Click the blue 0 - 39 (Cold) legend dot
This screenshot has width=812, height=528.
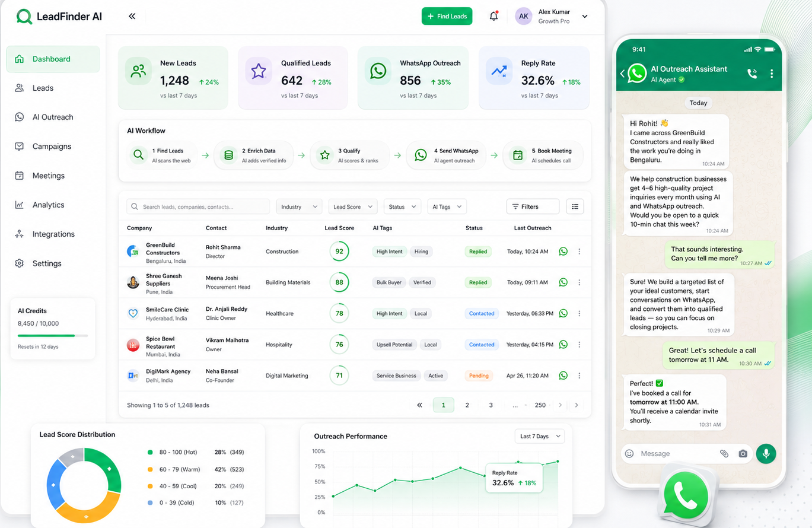(150, 502)
